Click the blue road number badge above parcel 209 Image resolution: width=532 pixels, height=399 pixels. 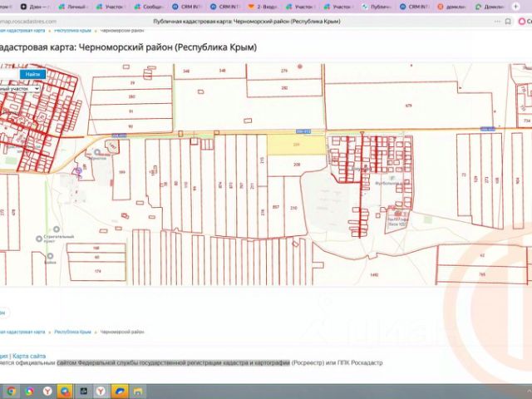pyautogui.click(x=303, y=131)
